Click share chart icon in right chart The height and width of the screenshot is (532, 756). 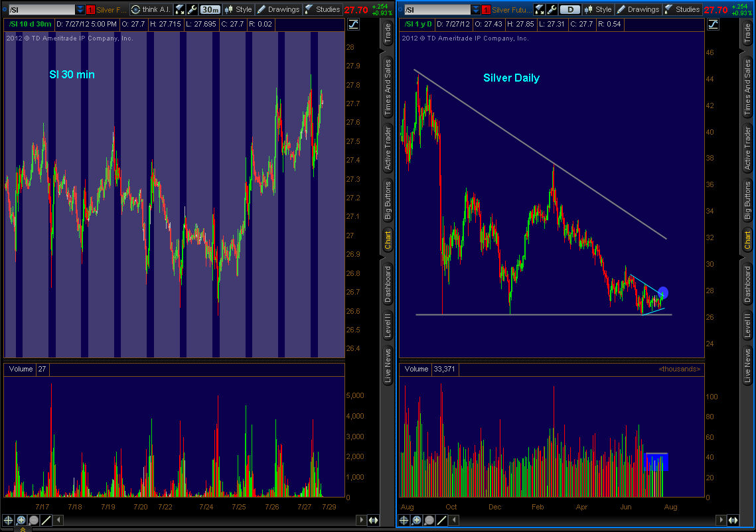point(539,9)
